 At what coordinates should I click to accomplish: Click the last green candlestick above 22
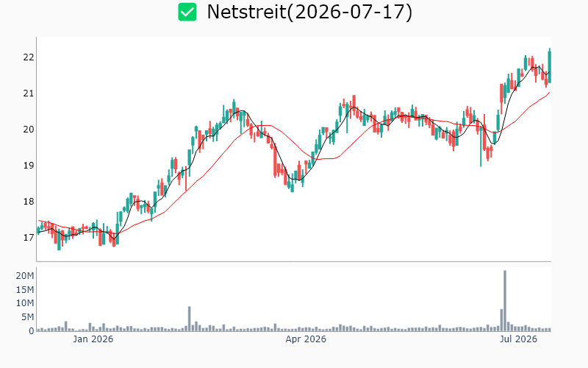[549, 67]
